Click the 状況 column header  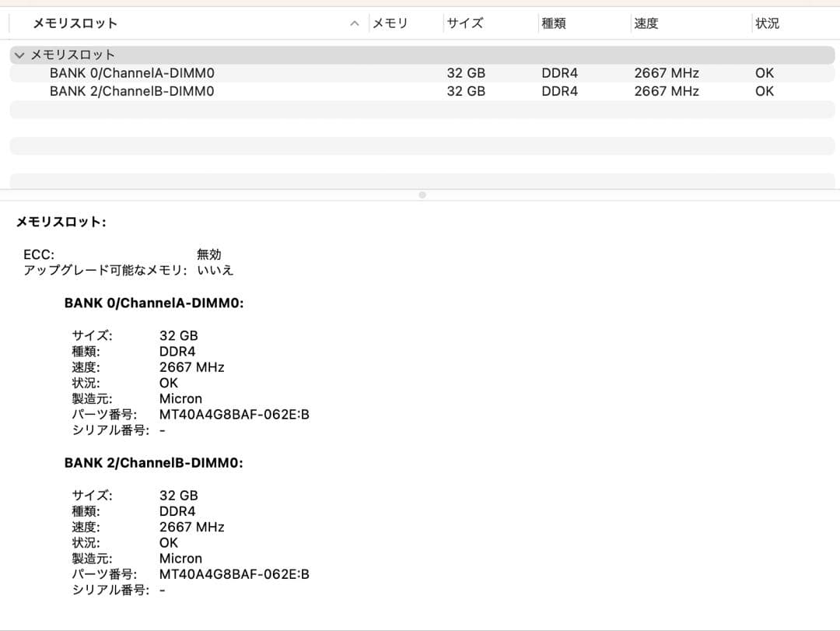pos(768,23)
